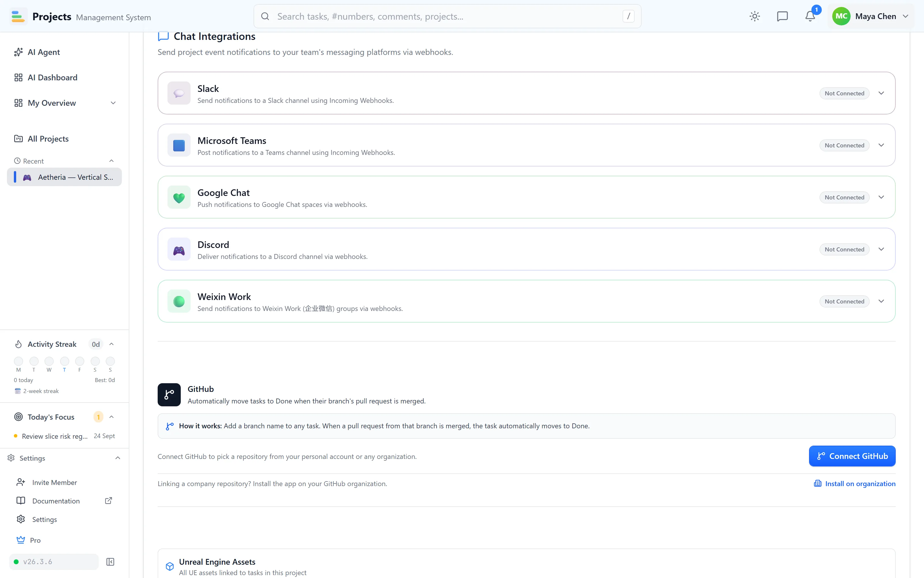This screenshot has width=924, height=578.
Task: Open AI Agent in sidebar
Action: (64, 52)
